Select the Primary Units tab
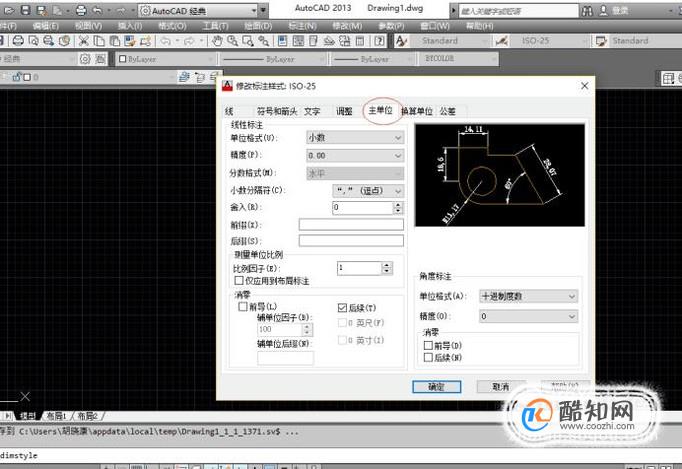682x469 pixels. (x=381, y=111)
